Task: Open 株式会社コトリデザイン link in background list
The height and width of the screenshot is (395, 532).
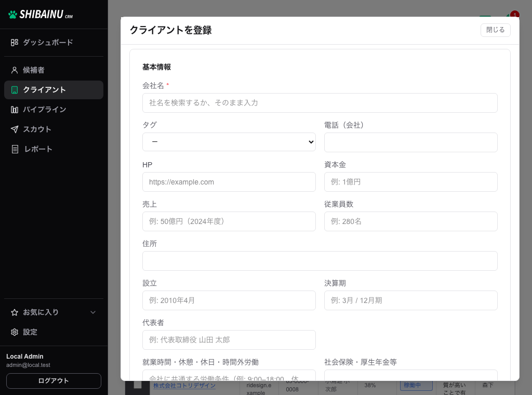Action: (x=184, y=386)
